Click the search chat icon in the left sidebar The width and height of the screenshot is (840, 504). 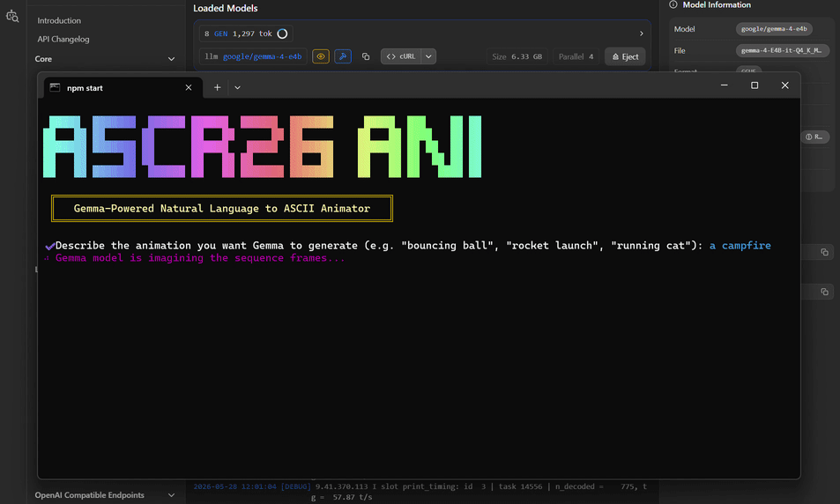12,17
